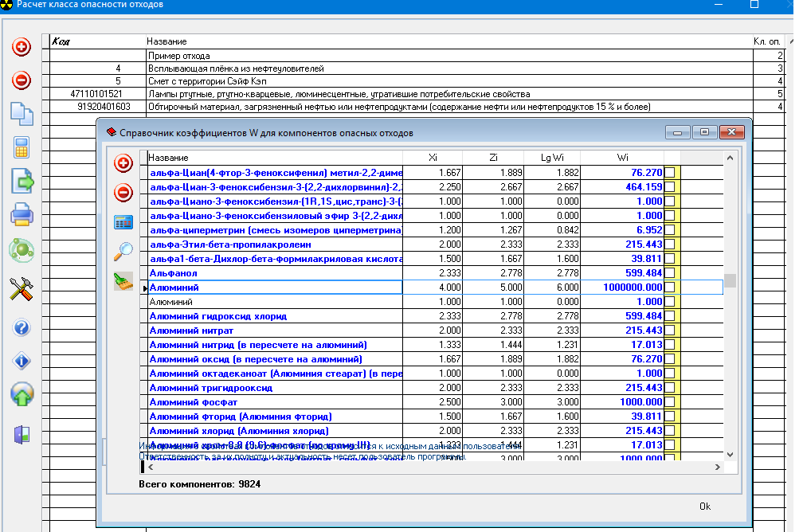
Task: Tick the checkbox in the Альфанол row
Action: 669,273
